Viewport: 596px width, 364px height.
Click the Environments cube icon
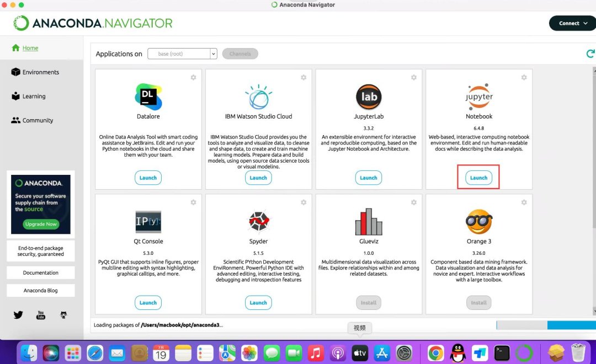click(15, 72)
